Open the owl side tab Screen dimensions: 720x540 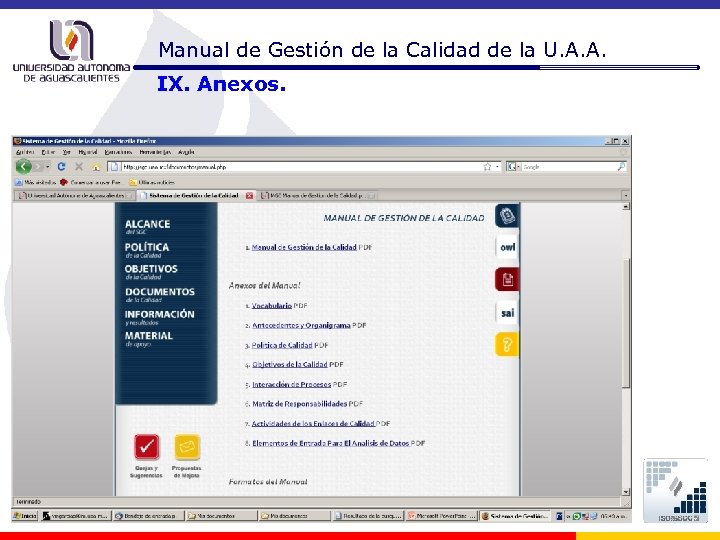(507, 247)
